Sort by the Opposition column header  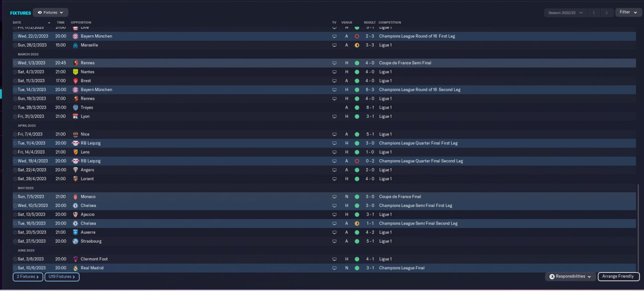point(81,23)
